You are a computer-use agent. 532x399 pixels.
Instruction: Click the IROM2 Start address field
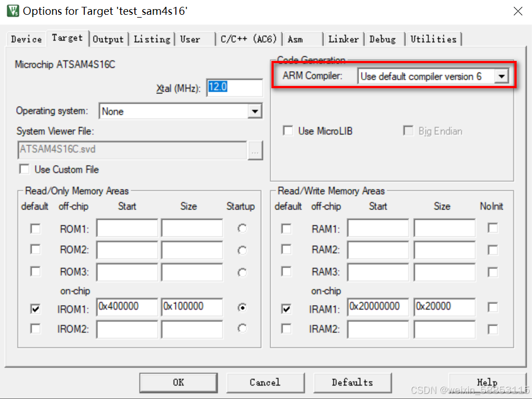[127, 330]
